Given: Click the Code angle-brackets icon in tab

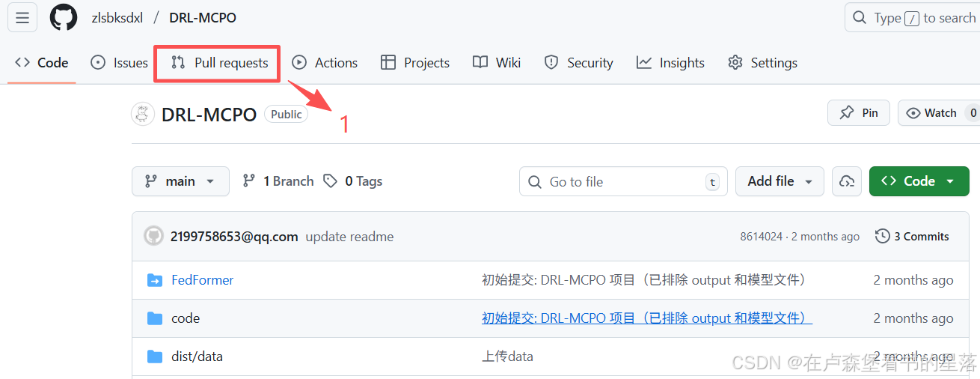Looking at the screenshot, I should pyautogui.click(x=22, y=63).
